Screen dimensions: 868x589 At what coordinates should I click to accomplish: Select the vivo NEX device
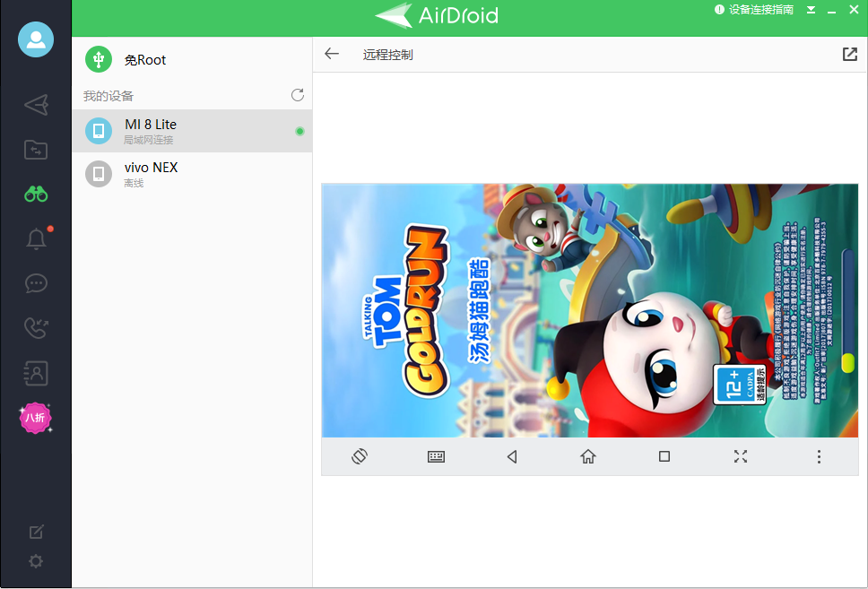(192, 174)
